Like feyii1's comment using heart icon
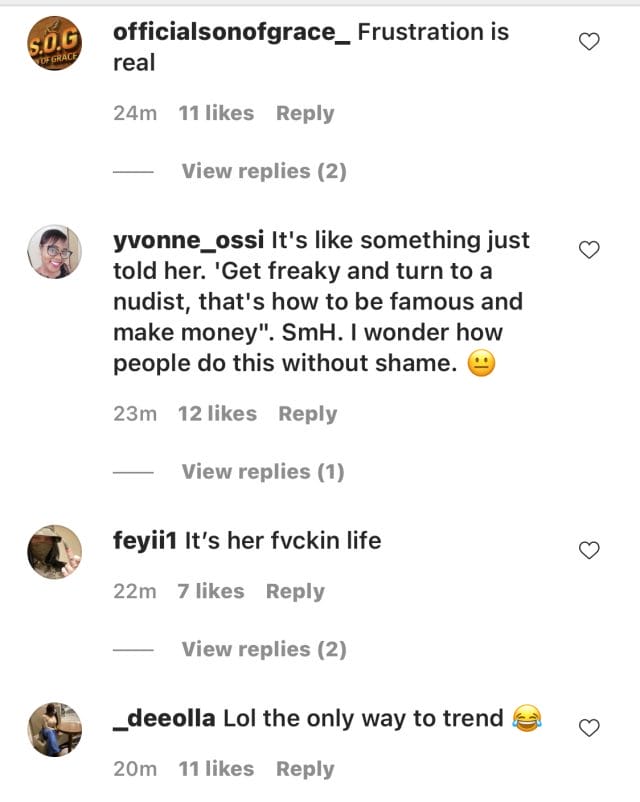 [x=590, y=550]
